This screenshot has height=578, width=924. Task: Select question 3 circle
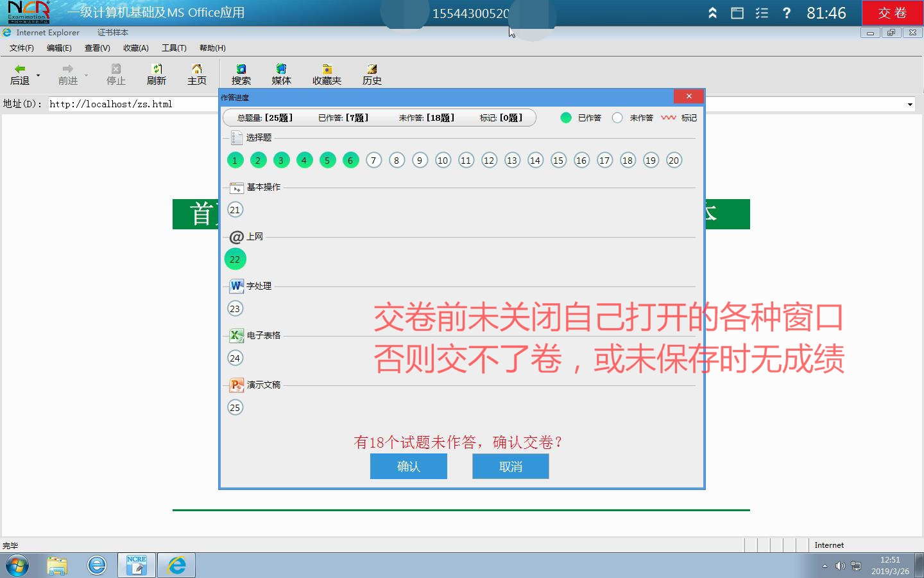(x=281, y=161)
